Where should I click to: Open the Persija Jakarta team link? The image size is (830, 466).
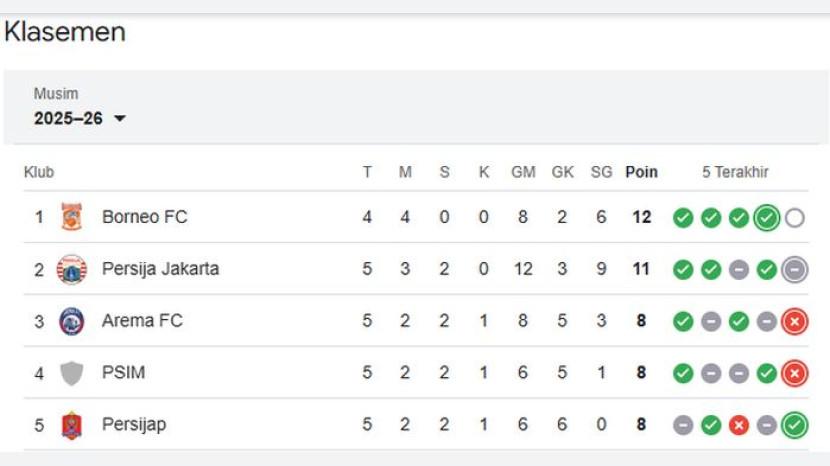coord(160,269)
